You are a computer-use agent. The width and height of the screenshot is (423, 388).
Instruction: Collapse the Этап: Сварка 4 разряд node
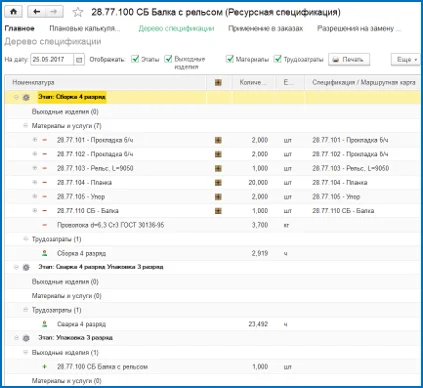tap(16, 267)
